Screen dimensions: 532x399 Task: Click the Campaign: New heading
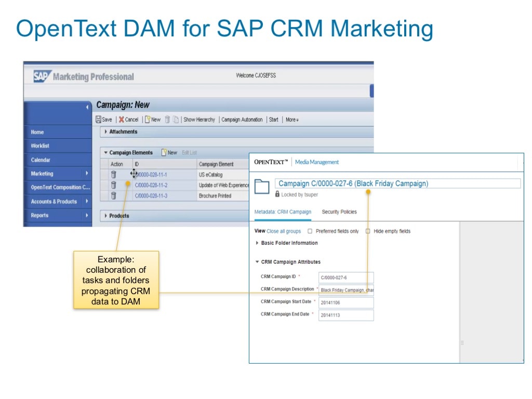click(x=123, y=105)
